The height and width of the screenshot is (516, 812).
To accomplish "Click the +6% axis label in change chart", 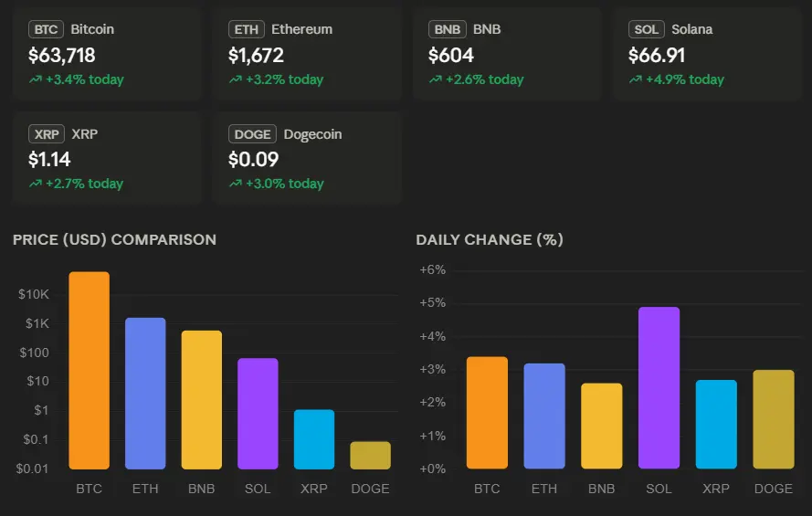I will (432, 270).
